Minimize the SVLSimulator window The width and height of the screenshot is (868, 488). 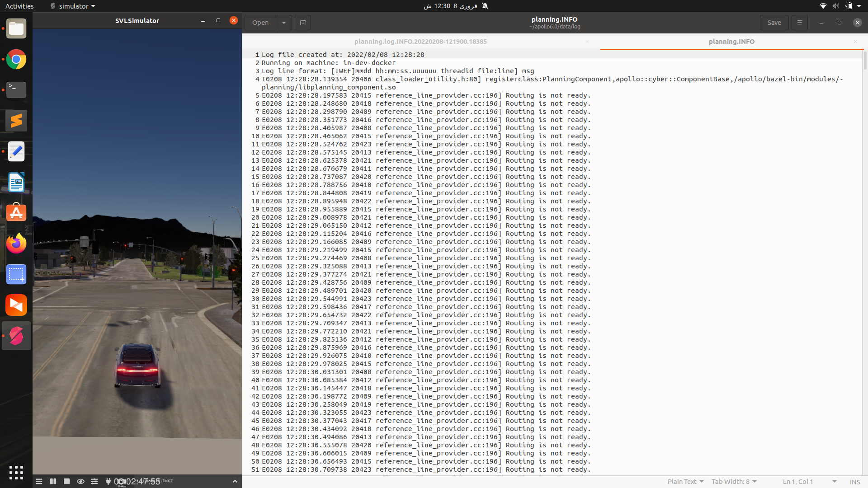(x=203, y=21)
